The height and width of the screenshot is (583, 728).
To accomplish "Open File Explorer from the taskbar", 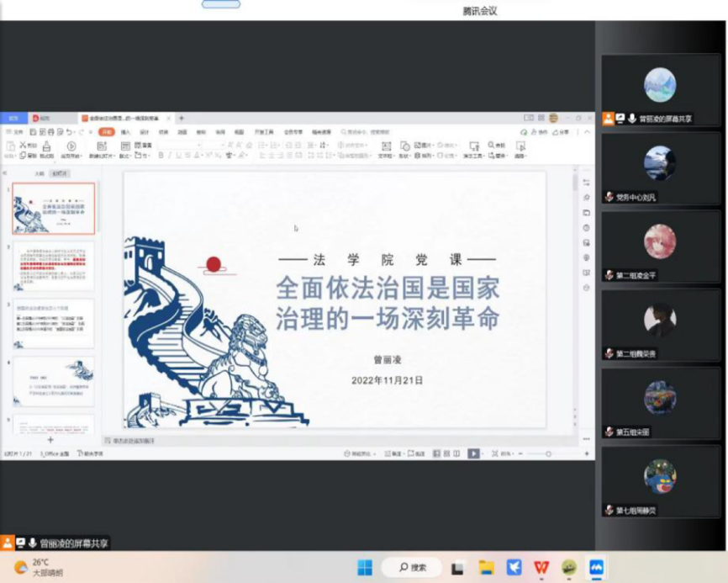I will pyautogui.click(x=486, y=568).
